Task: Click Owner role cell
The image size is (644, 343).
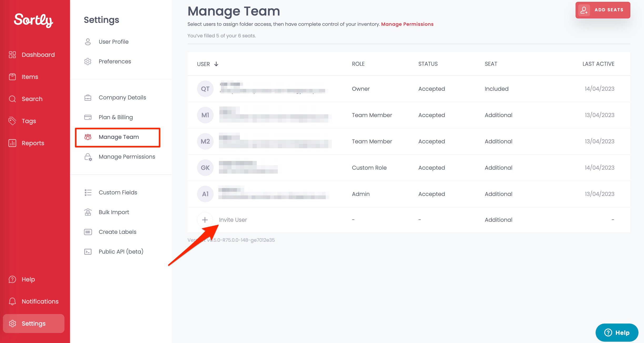Action: (x=361, y=89)
